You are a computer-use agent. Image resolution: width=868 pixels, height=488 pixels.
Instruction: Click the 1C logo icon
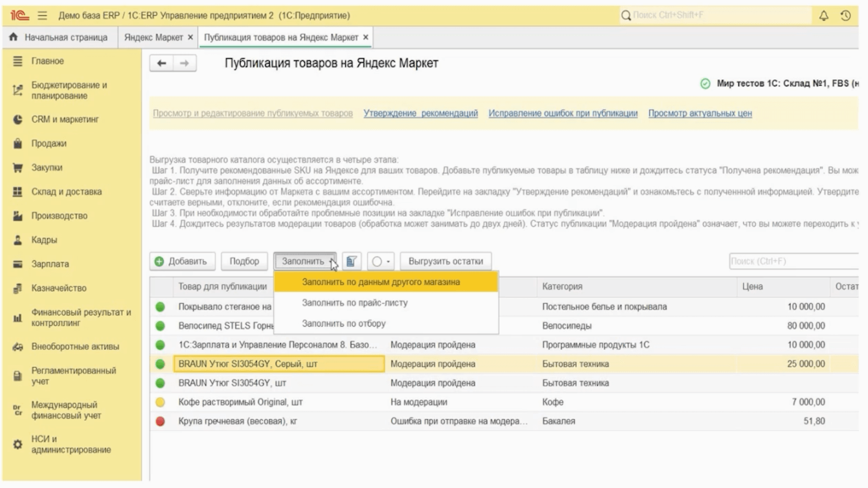[x=19, y=16]
